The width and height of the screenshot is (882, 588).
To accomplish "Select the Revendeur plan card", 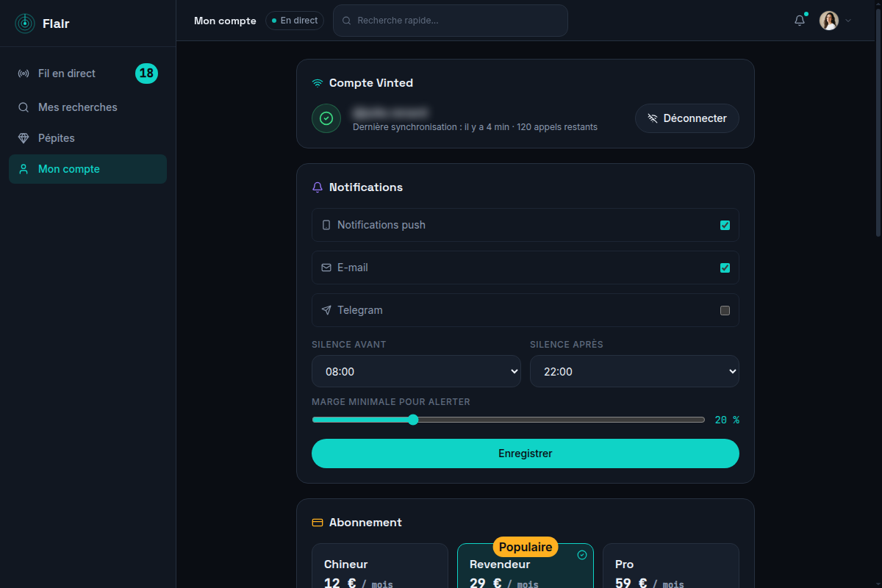I will pos(526,566).
